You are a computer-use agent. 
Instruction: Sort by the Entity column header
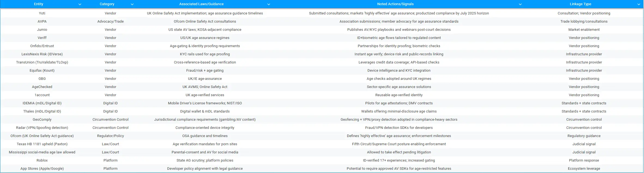pyautogui.click(x=38, y=4)
